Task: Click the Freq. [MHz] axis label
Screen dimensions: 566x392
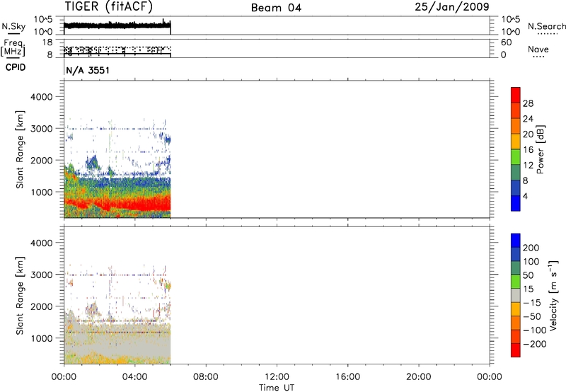Action: coord(13,48)
